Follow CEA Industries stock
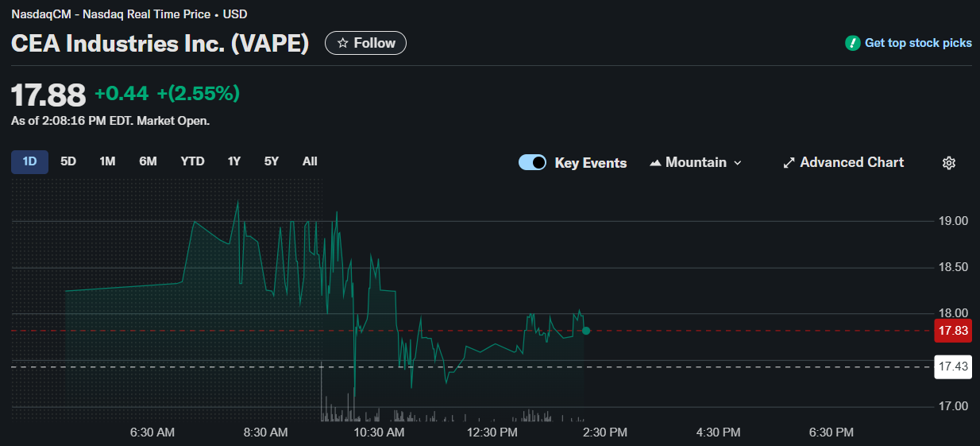 [x=365, y=43]
